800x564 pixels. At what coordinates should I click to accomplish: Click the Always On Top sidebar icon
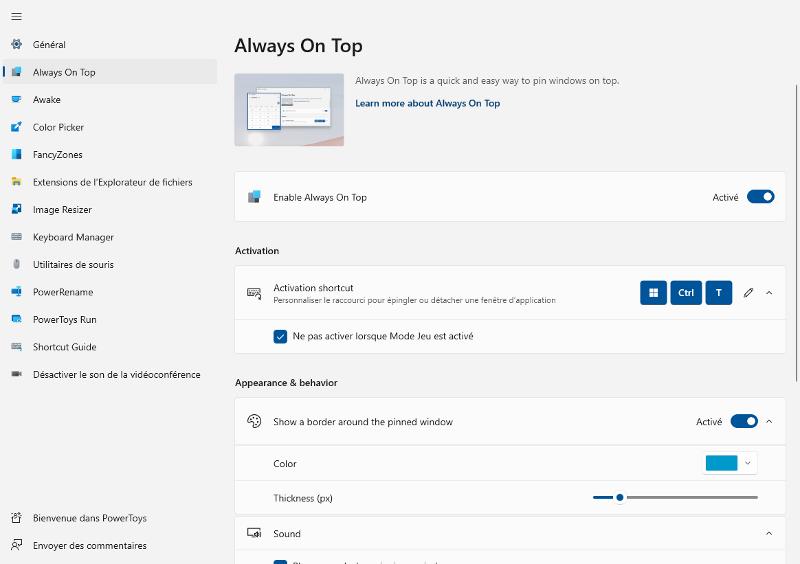click(16, 72)
